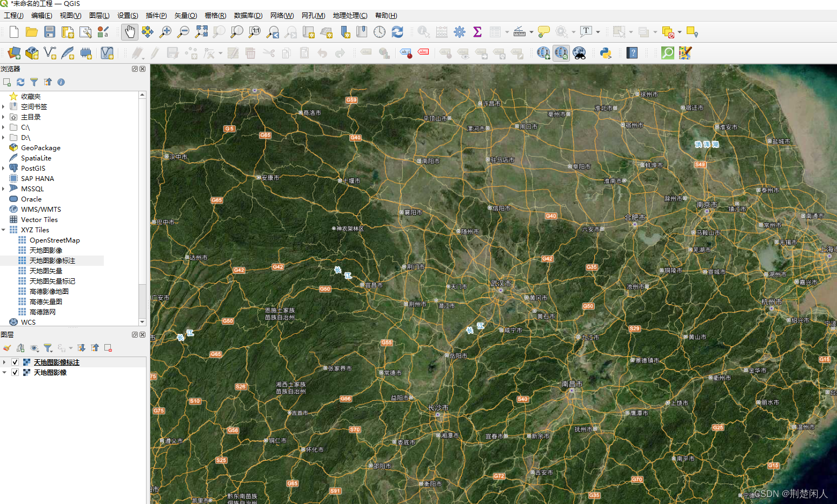
Task: Click the New GeoPackage Layer icon
Action: (x=32, y=53)
